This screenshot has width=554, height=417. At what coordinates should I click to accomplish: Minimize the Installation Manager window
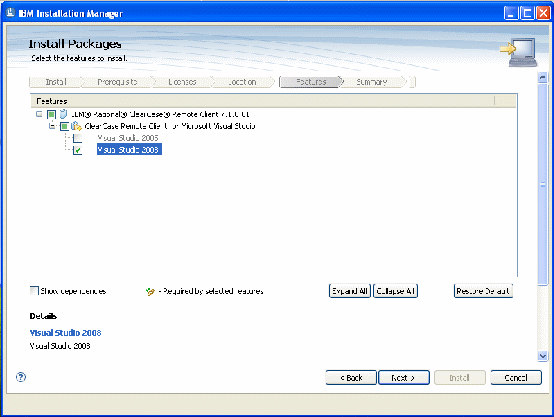click(511, 13)
